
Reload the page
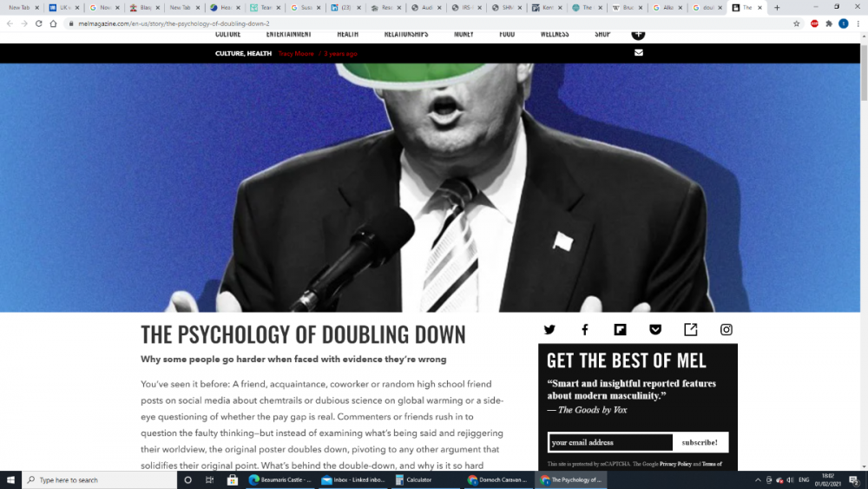(x=39, y=23)
